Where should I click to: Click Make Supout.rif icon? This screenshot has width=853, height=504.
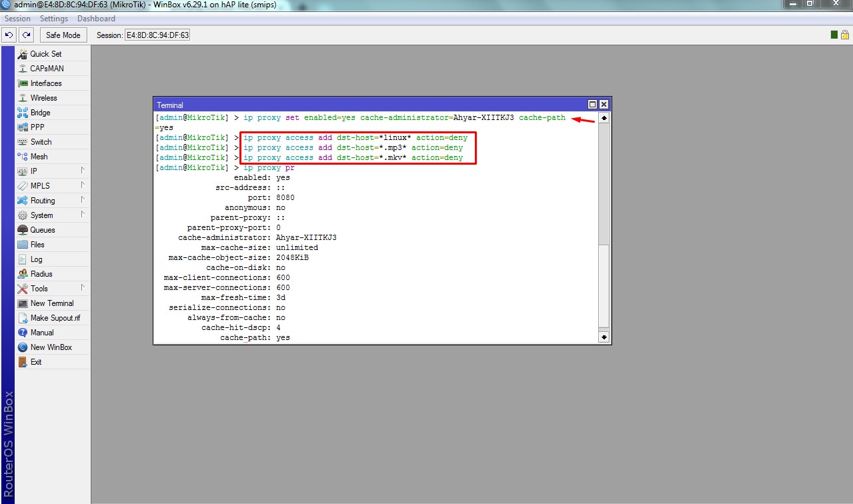[23, 318]
